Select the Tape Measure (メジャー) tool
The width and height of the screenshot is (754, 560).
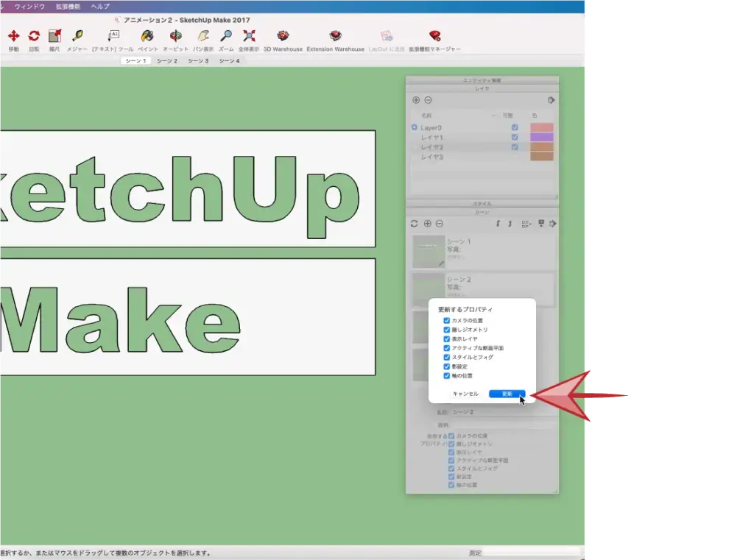pos(77,36)
